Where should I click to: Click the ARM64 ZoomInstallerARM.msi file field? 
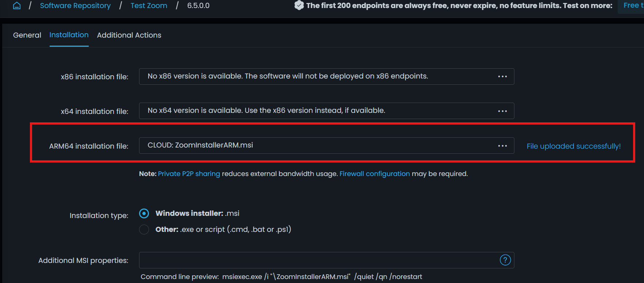[314, 145]
